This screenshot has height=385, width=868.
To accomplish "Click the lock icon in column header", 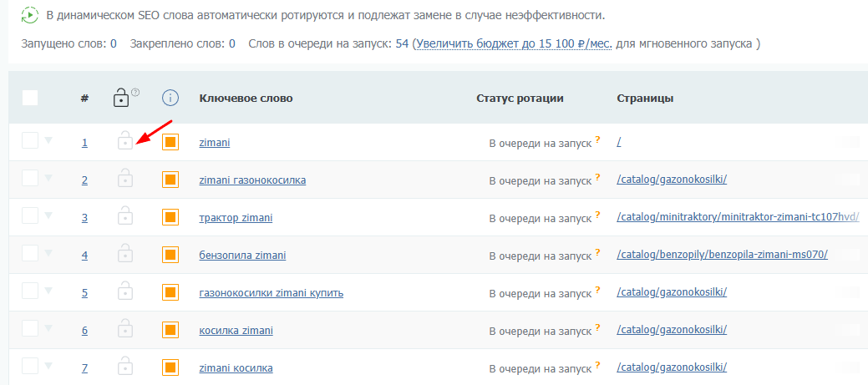I will tap(122, 99).
